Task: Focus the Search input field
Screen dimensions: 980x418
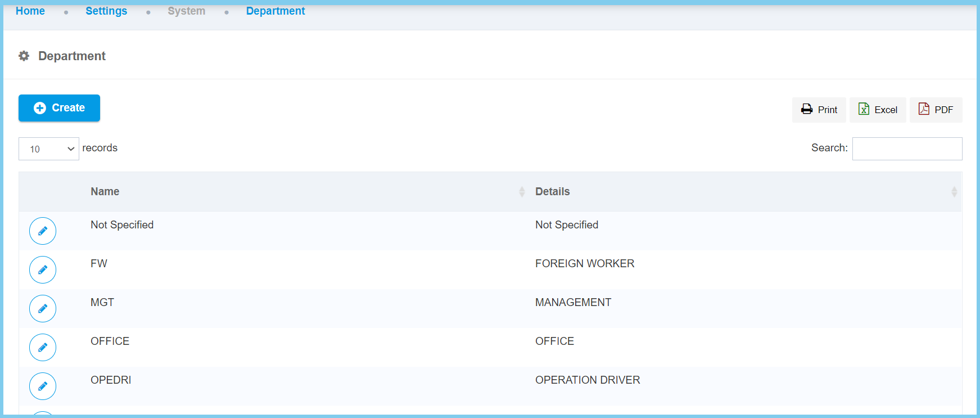Action: pos(907,149)
